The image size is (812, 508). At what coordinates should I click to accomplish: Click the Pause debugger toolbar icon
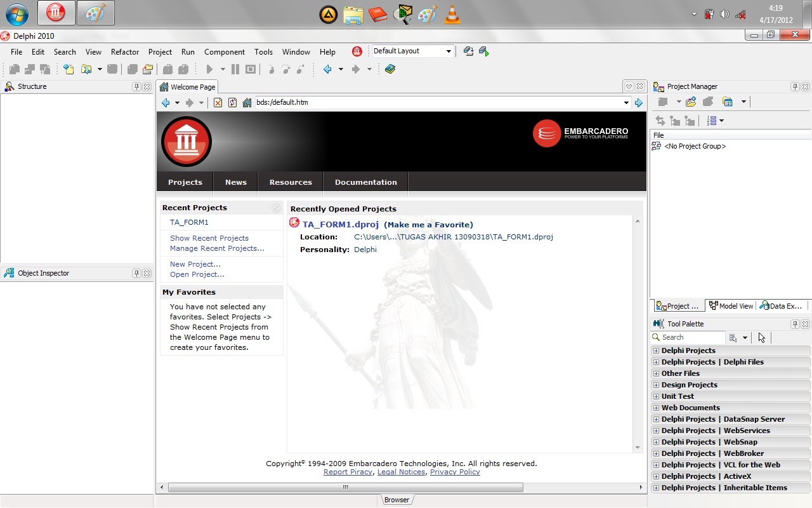click(x=235, y=69)
